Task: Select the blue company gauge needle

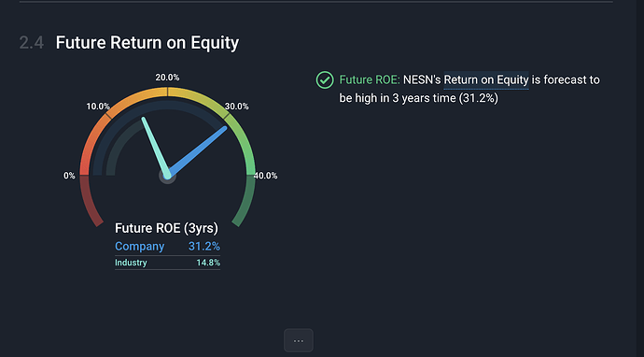Action: click(197, 151)
